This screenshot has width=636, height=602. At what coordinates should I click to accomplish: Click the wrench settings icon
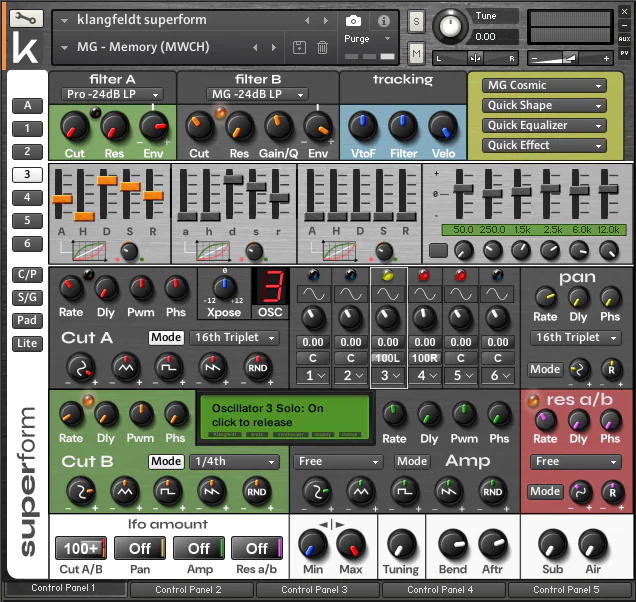(x=28, y=18)
